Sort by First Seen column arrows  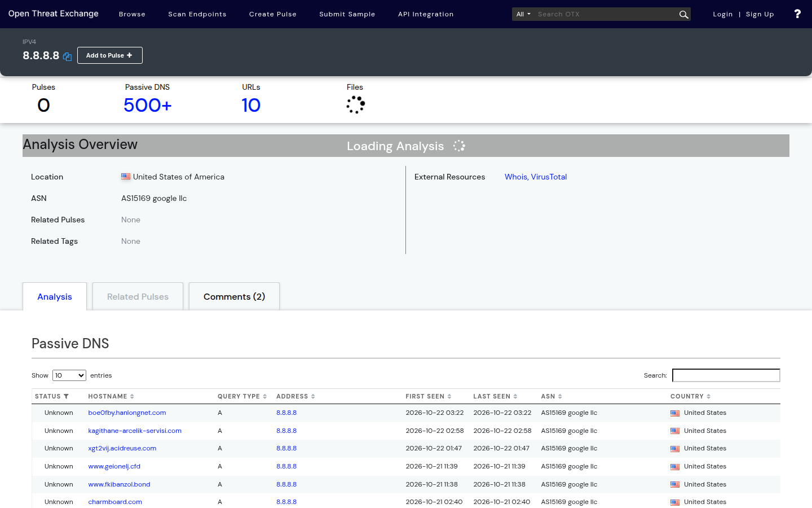point(449,396)
